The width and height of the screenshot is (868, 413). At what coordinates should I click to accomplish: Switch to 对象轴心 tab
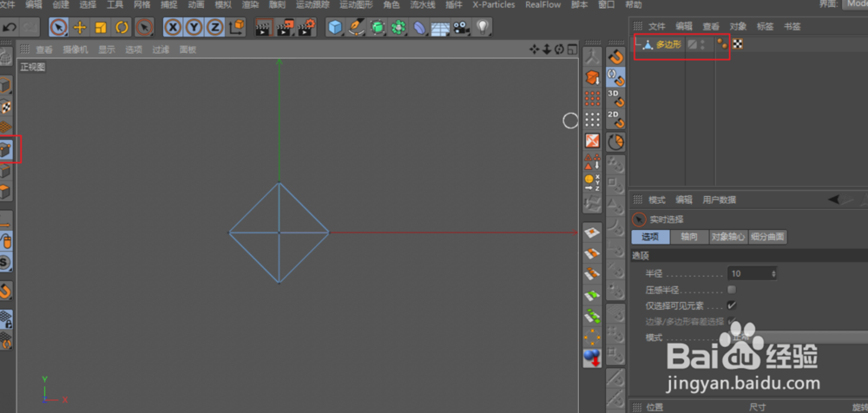pos(728,237)
